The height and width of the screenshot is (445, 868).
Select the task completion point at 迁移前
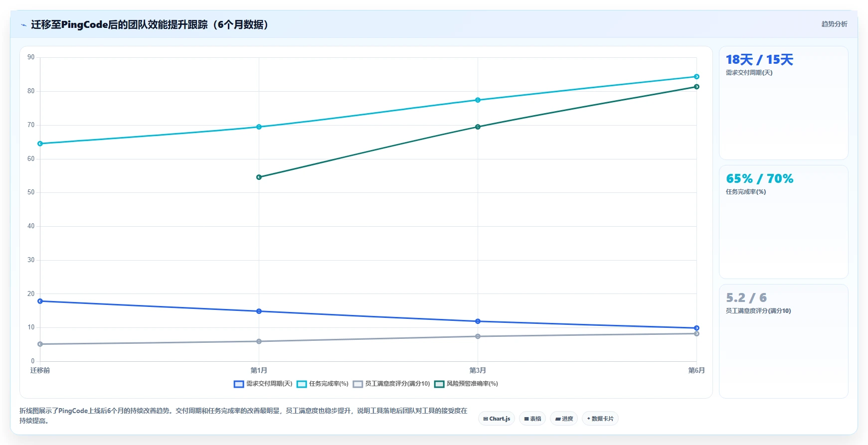tap(40, 144)
